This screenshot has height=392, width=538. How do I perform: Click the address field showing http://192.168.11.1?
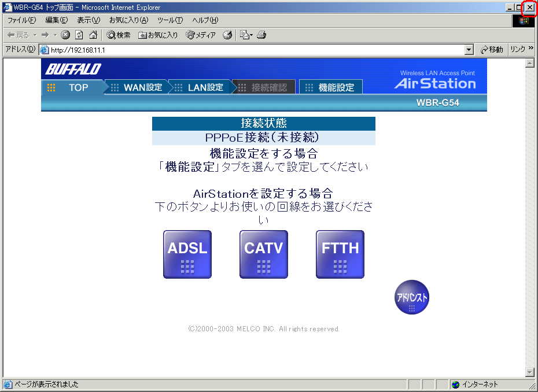[x=257, y=50]
